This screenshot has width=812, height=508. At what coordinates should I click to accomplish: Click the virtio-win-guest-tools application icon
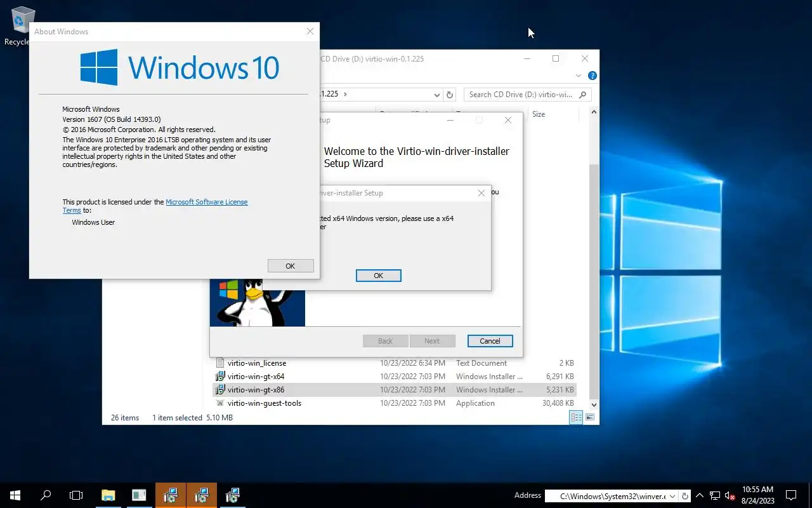[220, 403]
